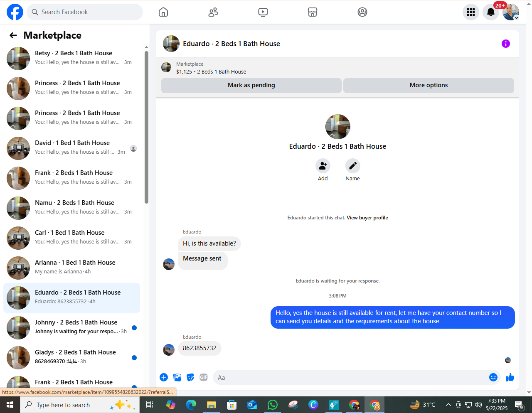
Task: Click Eduardo's avatar in the chat header
Action: (171, 44)
